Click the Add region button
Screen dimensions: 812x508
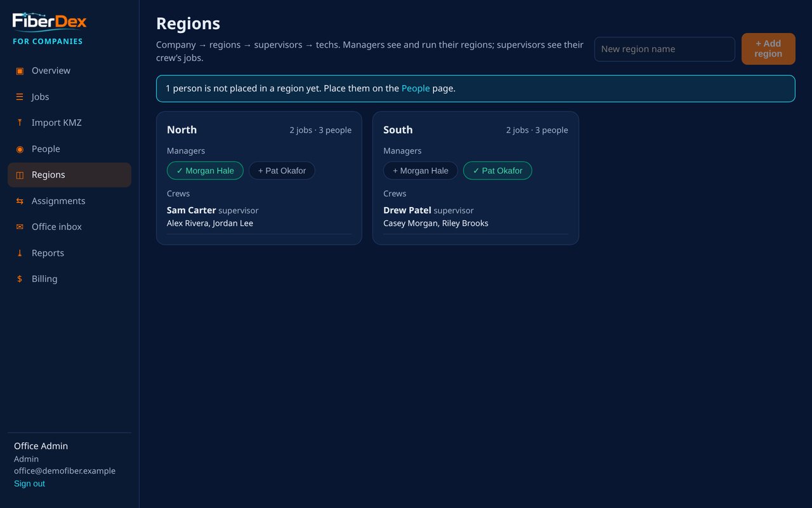point(768,49)
